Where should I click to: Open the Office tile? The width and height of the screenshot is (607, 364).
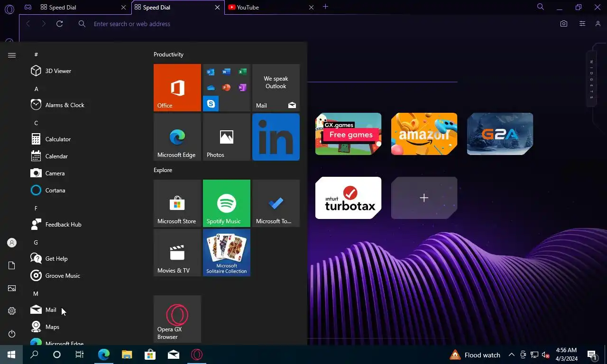point(177,88)
